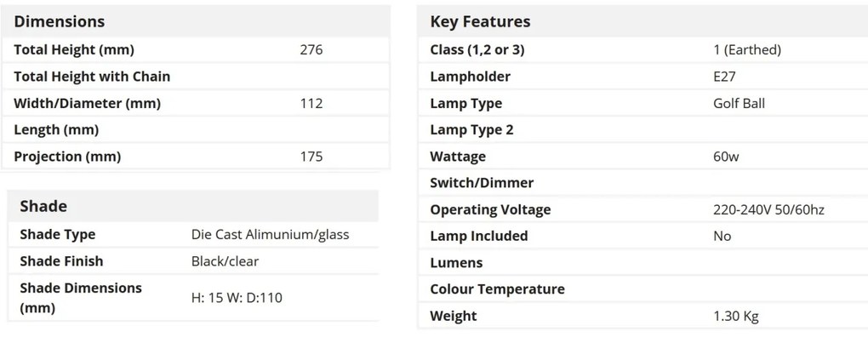Click the 175 projection value
Screen dimensions: 868x337
tap(311, 157)
